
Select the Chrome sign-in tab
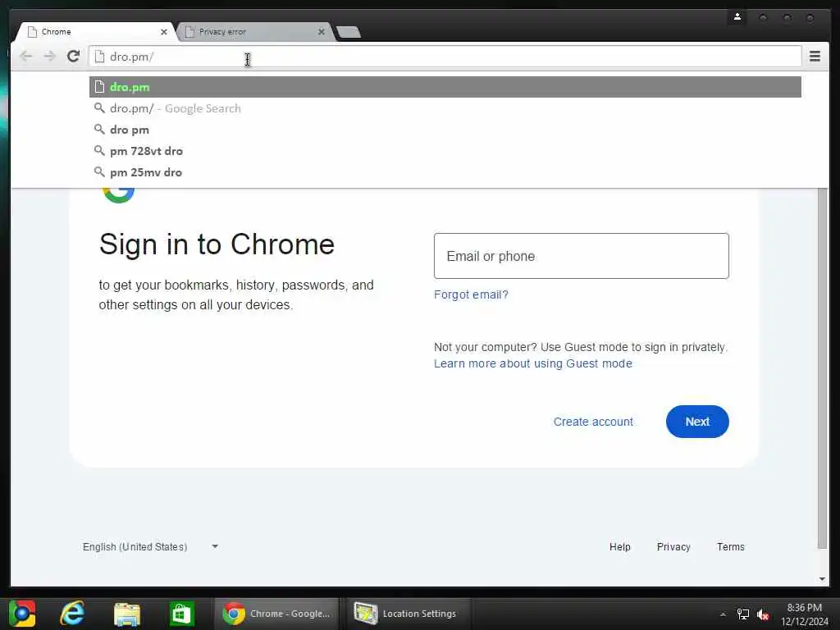[x=95, y=32]
